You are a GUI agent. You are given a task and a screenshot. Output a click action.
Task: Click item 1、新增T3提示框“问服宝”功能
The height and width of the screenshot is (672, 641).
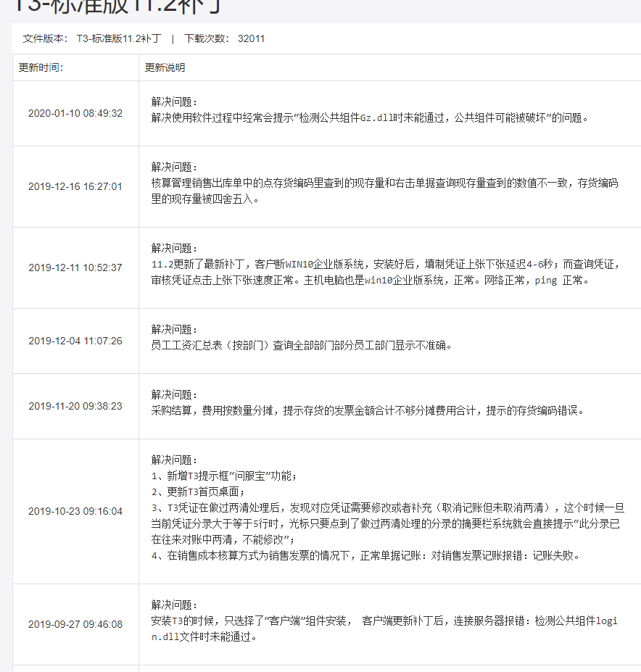point(224,476)
